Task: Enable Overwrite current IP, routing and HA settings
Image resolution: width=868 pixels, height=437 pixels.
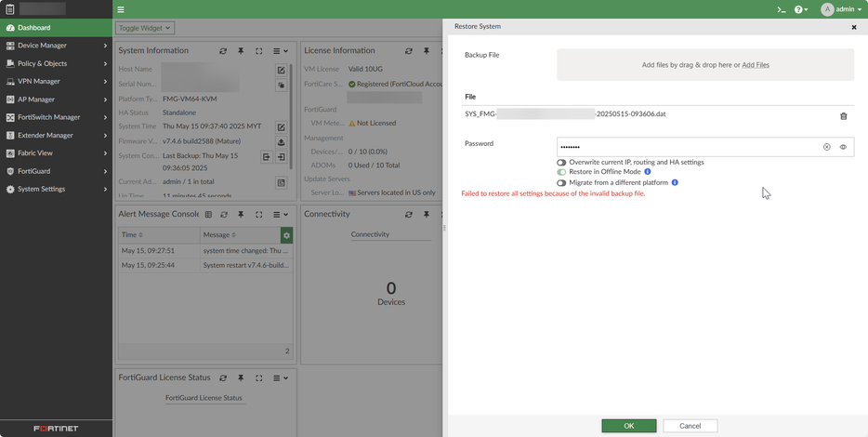Action: [x=561, y=162]
